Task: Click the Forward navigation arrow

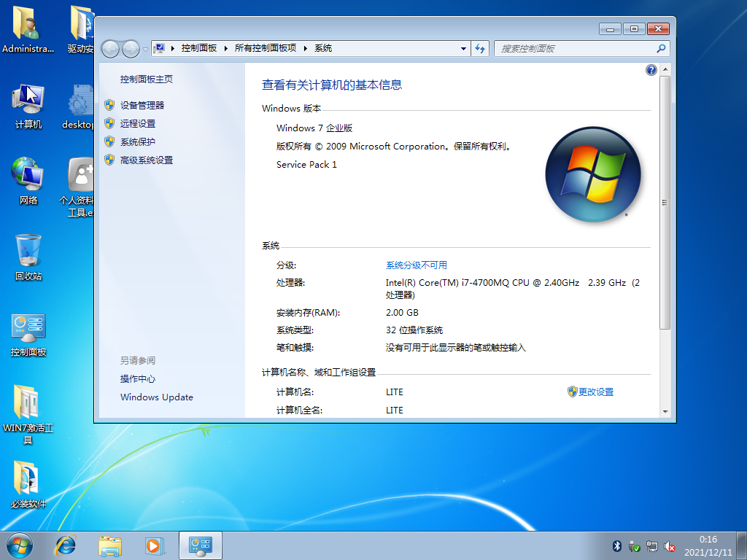Action: point(131,49)
